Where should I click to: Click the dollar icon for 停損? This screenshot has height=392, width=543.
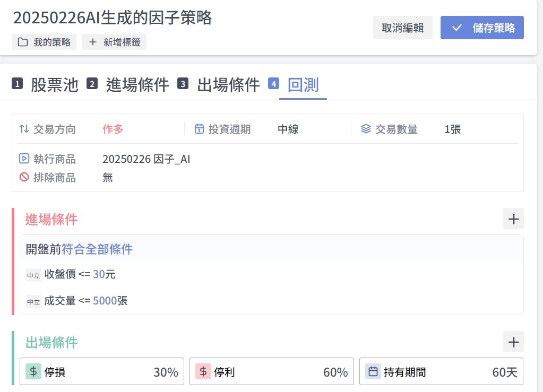(33, 372)
